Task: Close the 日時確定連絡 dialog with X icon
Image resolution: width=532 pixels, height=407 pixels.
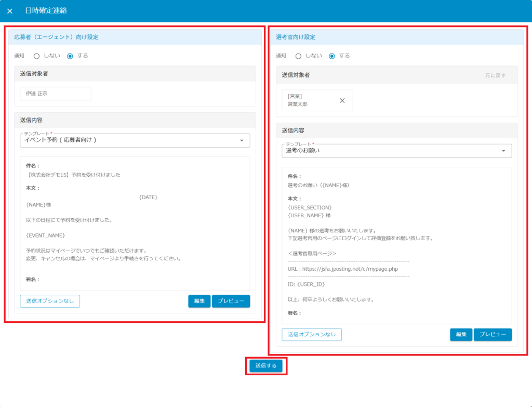Action: tap(10, 11)
